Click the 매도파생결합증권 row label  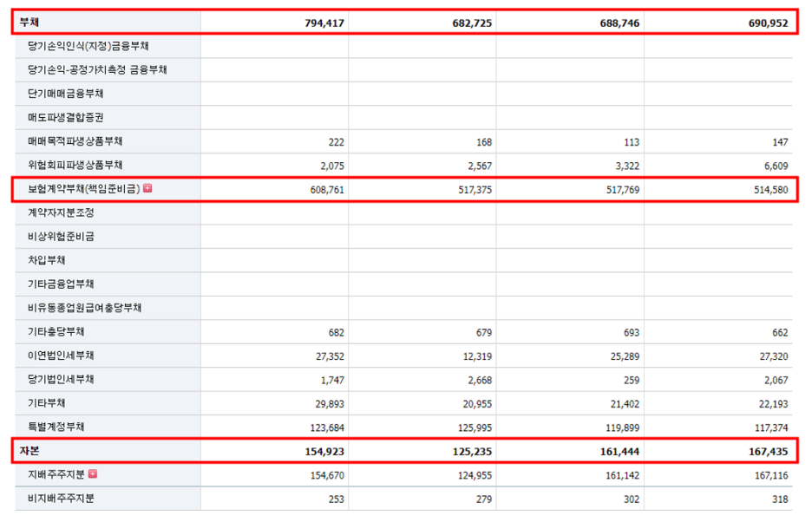(66, 118)
